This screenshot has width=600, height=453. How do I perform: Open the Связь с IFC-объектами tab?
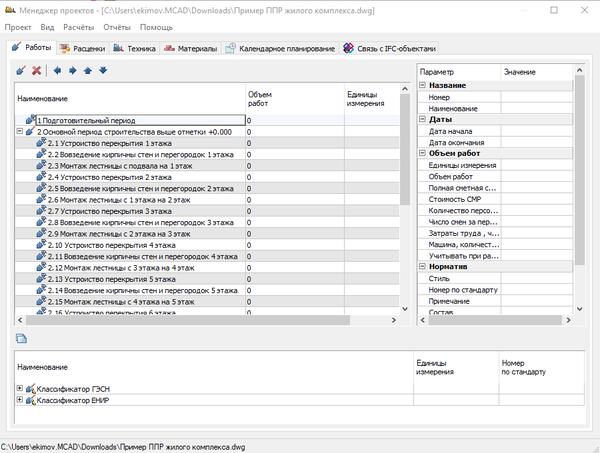pyautogui.click(x=390, y=49)
